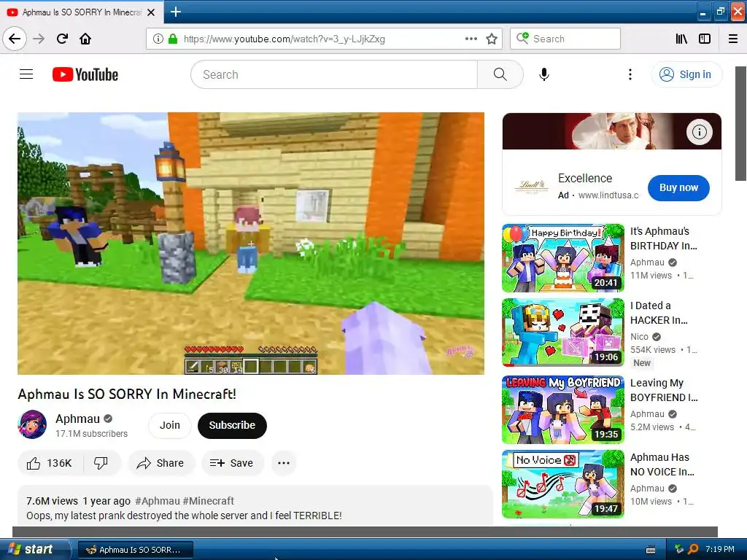The image size is (747, 560).
Task: Click the green padlock security icon
Action: pyautogui.click(x=173, y=39)
